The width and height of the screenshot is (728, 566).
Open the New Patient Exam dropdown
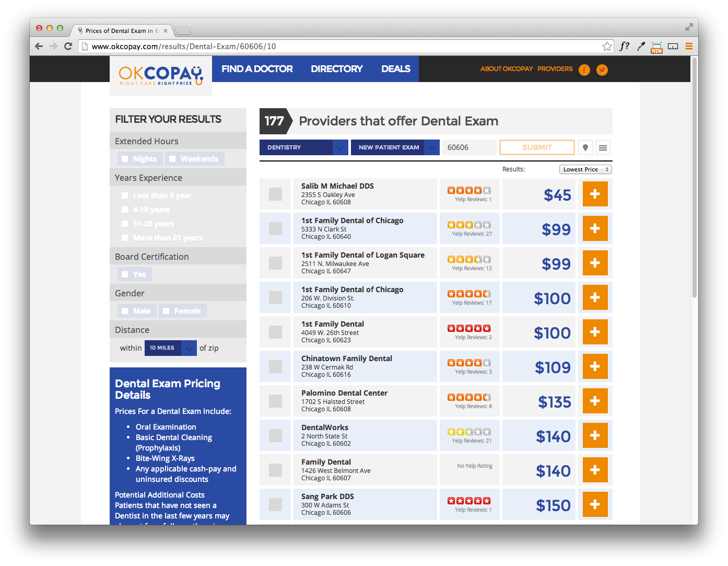point(395,147)
